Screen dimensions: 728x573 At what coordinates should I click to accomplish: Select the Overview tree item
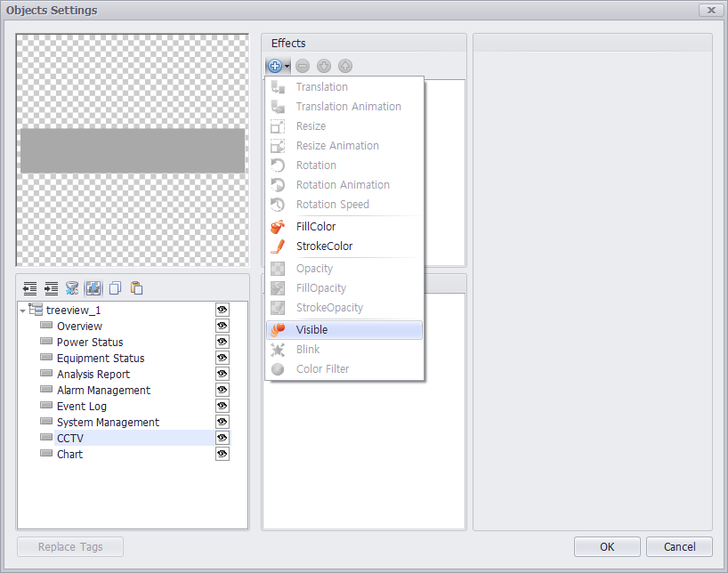click(79, 326)
